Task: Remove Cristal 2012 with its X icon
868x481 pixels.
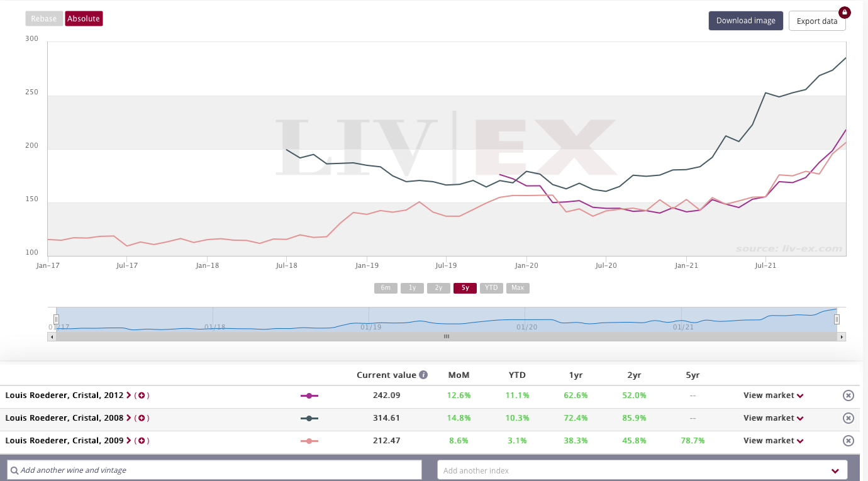Action: click(848, 395)
